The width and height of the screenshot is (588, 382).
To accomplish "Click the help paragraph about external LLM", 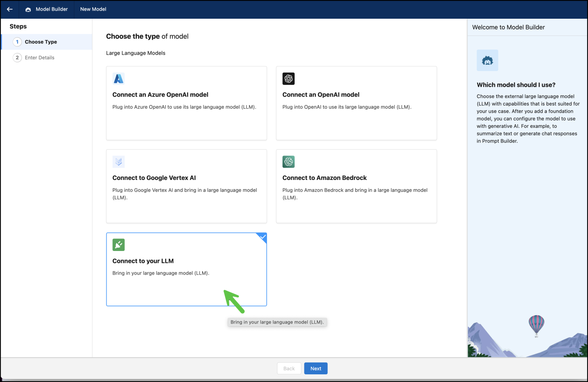I will (528, 118).
